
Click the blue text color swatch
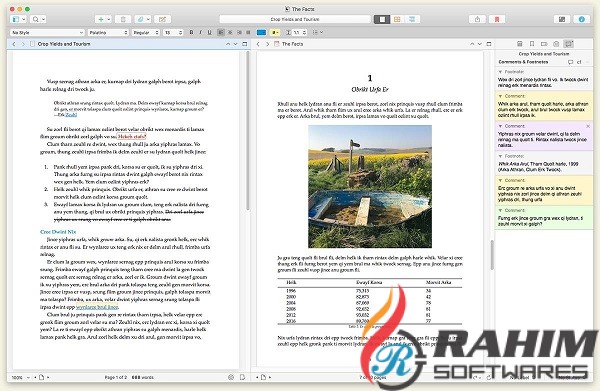tap(261, 33)
